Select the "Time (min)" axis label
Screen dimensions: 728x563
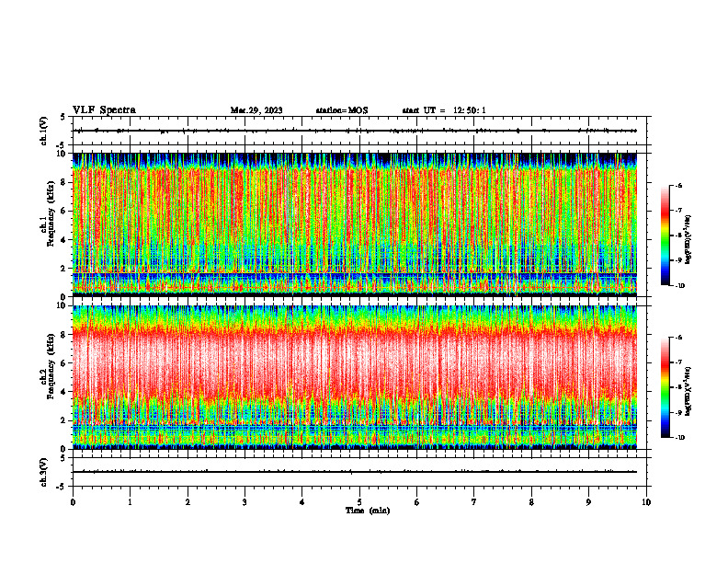(x=368, y=511)
